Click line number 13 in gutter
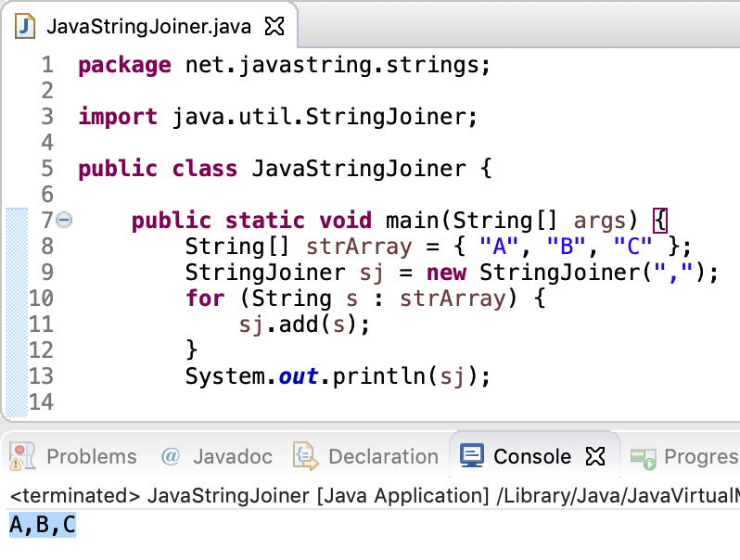The width and height of the screenshot is (740, 560). click(42, 376)
